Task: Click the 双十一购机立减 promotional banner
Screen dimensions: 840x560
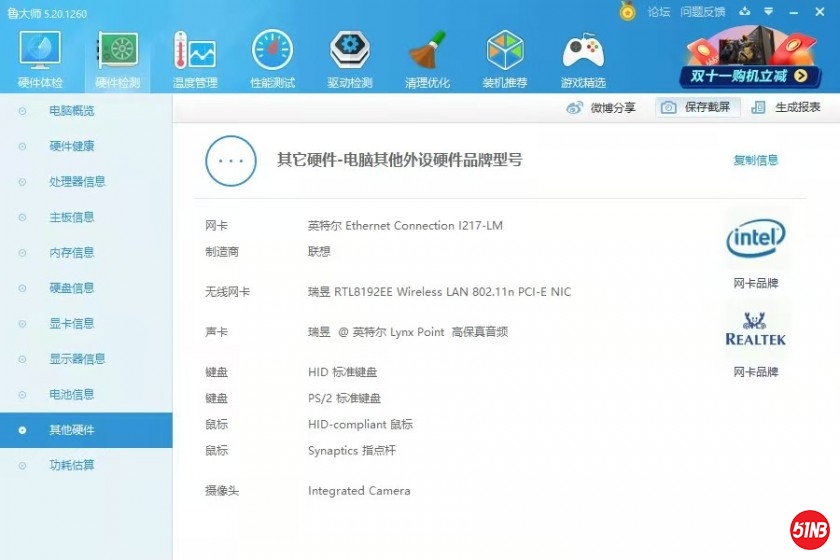Action: [x=750, y=62]
